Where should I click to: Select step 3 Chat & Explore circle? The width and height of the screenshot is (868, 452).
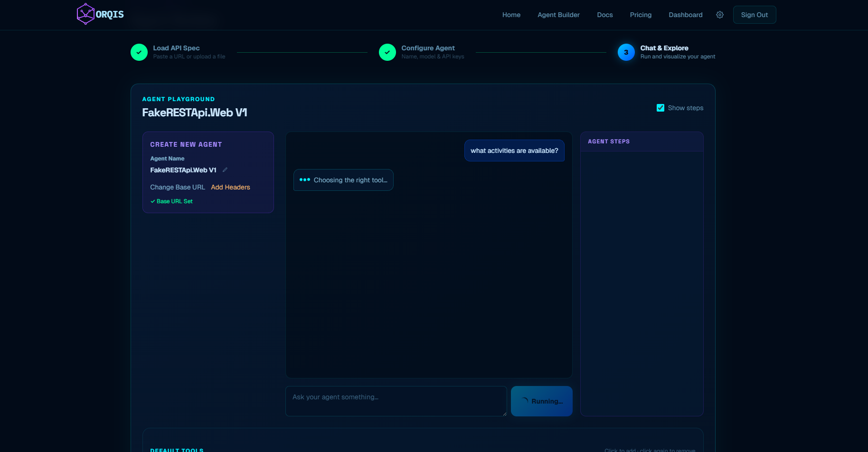coord(626,52)
